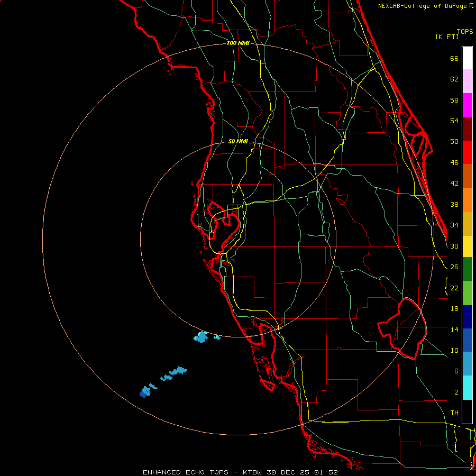Click the "[K FT]" units label
The width and height of the screenshot is (476, 476).
[x=447, y=36]
